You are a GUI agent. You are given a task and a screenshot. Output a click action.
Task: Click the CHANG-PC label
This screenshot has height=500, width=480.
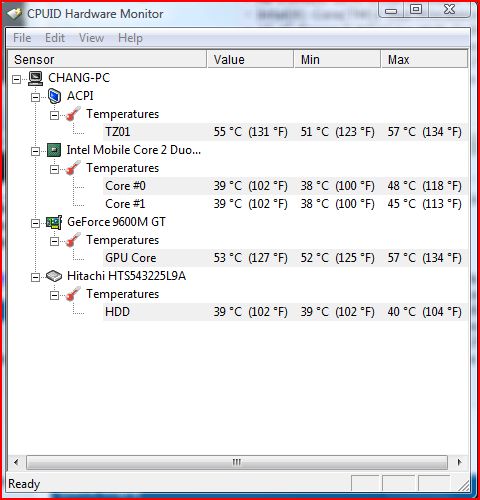(79, 78)
